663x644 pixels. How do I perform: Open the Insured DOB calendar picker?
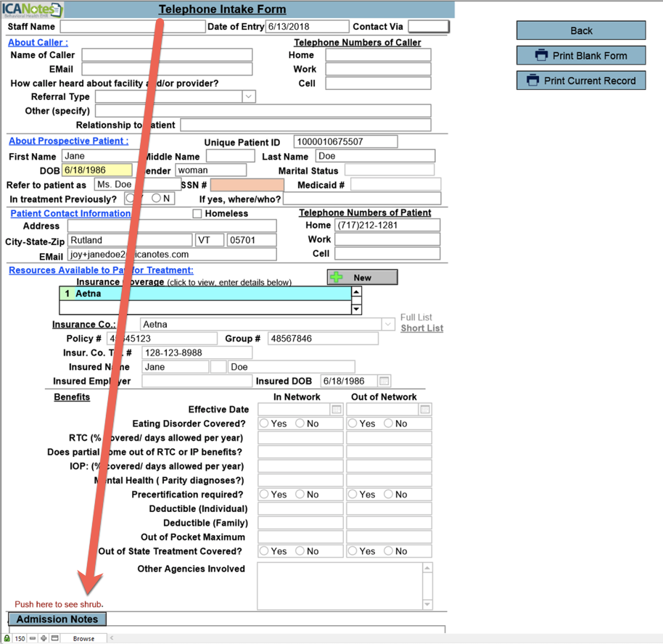click(x=384, y=381)
